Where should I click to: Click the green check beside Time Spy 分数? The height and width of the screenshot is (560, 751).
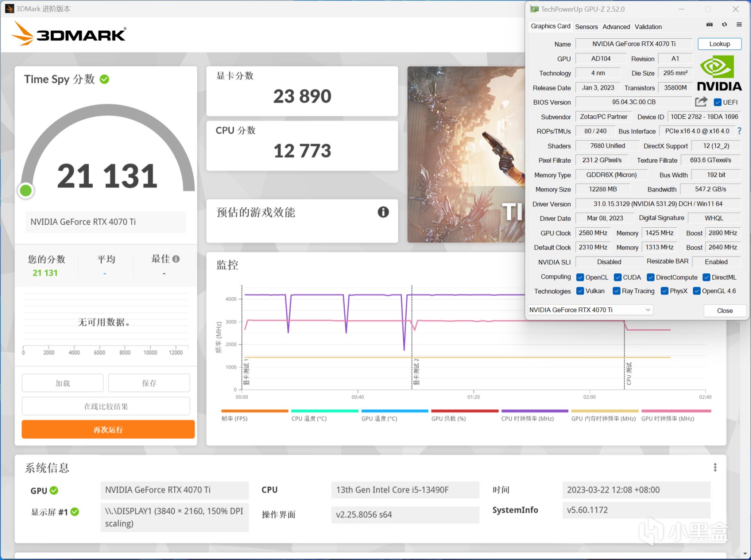coord(104,79)
